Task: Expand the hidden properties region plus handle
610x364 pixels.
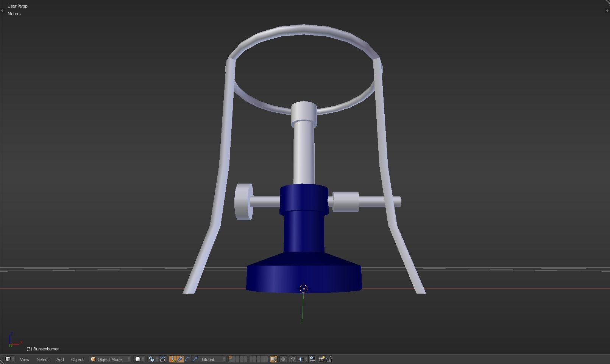Action: (607, 11)
